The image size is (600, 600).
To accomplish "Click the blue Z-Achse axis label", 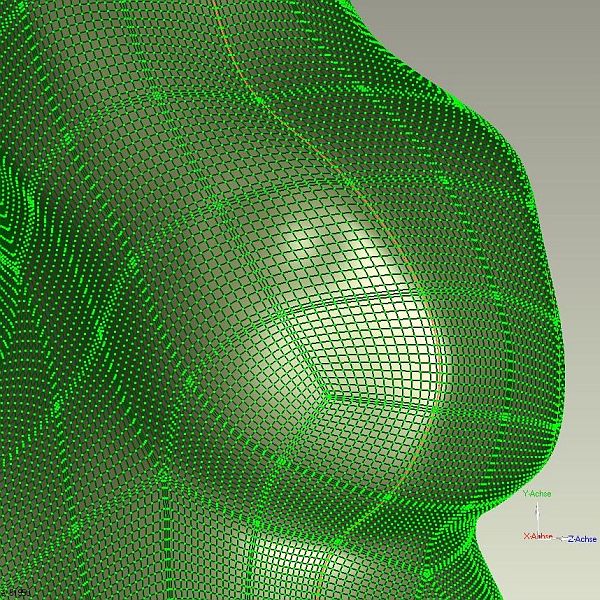I will (581, 539).
